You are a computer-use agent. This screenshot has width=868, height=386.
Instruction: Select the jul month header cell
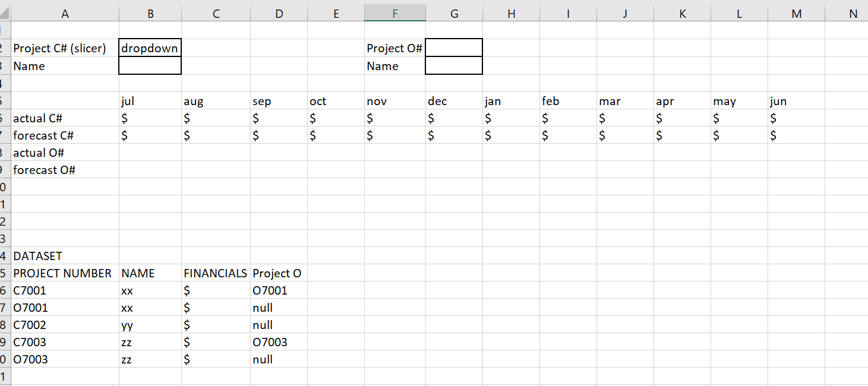tap(150, 101)
